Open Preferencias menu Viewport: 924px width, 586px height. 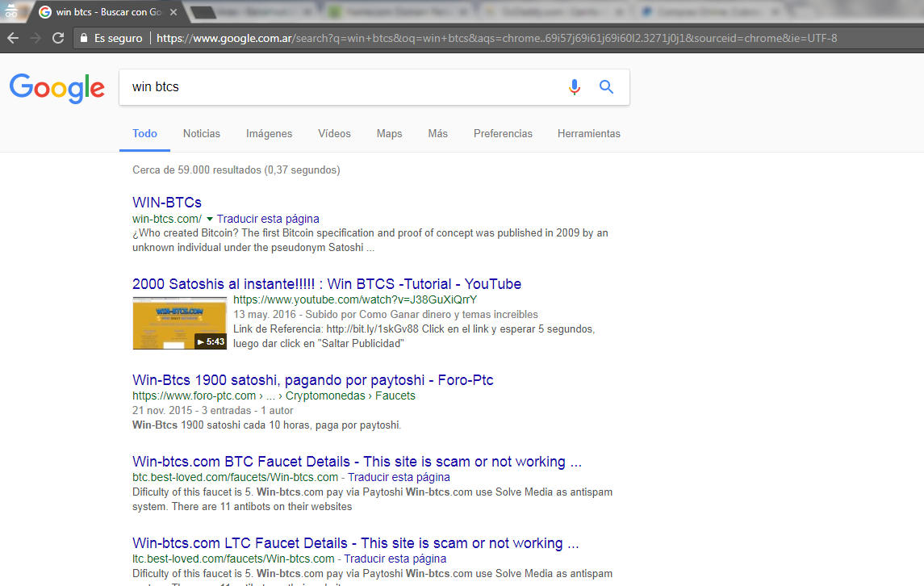[503, 134]
